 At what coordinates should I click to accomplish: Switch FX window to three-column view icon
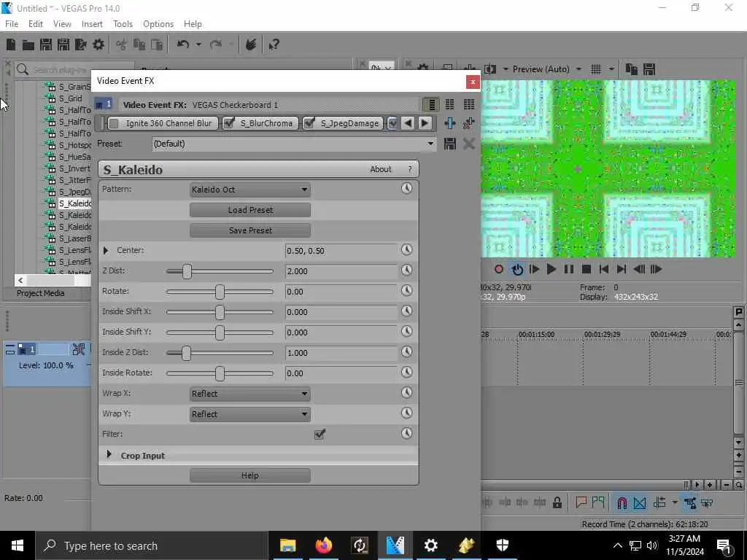coord(469,104)
